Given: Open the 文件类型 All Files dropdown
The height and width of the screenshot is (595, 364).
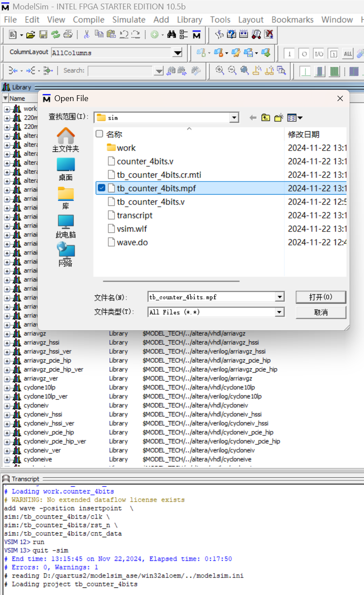Looking at the screenshot, I should point(280,312).
